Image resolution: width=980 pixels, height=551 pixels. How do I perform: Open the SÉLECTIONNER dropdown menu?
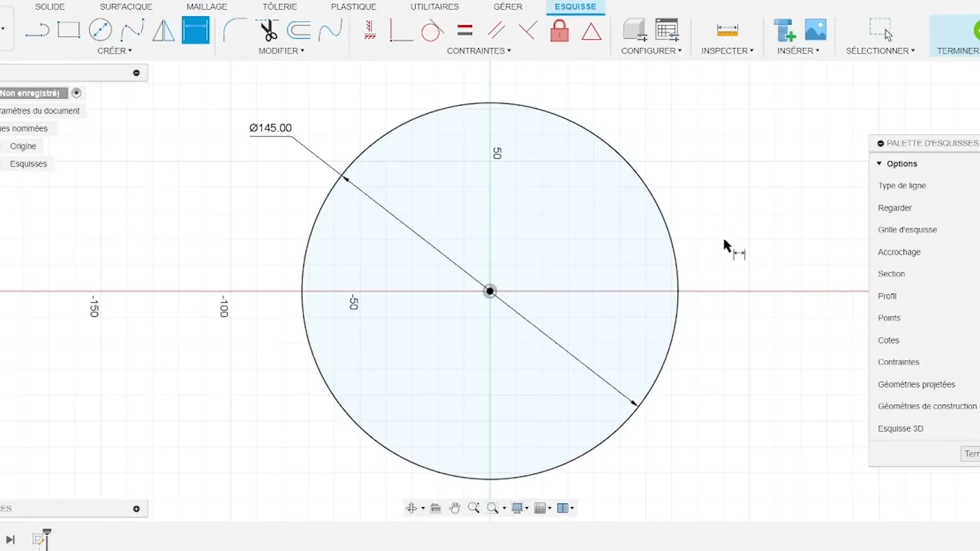[880, 51]
